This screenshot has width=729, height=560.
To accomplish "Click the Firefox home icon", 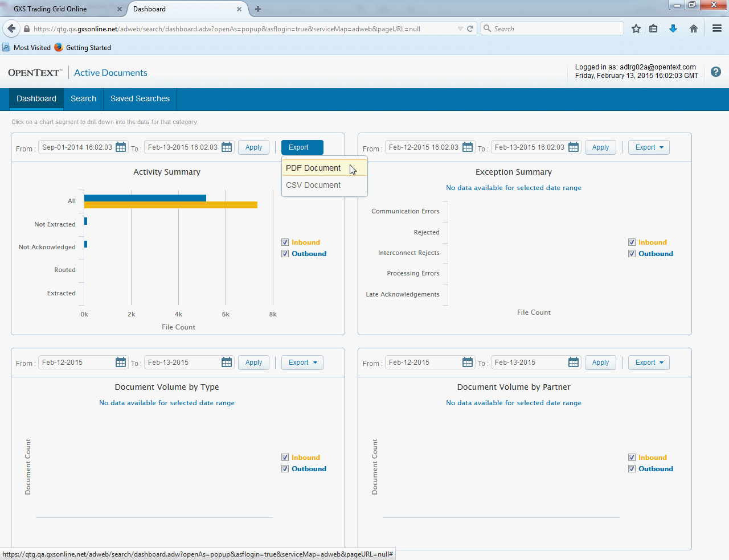I will click(x=693, y=29).
